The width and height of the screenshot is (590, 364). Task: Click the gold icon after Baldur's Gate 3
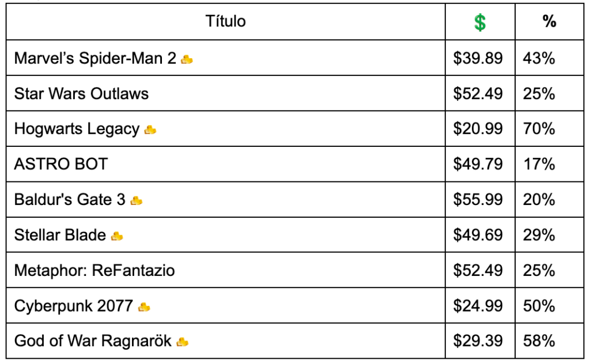[x=136, y=201]
